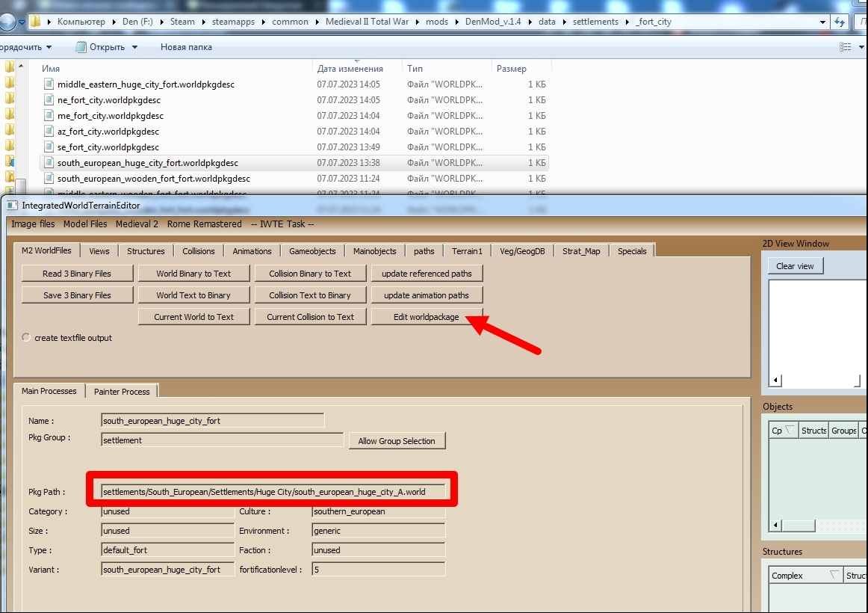Click Clear view in 2D View Window
The width and height of the screenshot is (868, 613).
pyautogui.click(x=795, y=266)
